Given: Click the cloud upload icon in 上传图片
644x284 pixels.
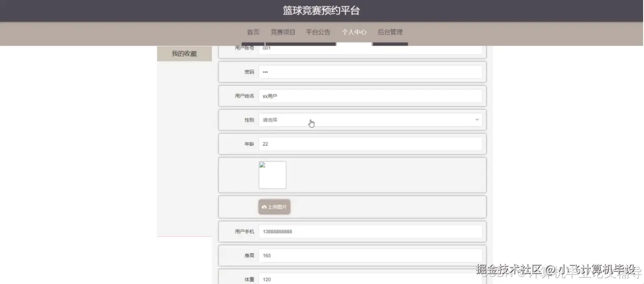Looking at the screenshot, I should click(264, 207).
